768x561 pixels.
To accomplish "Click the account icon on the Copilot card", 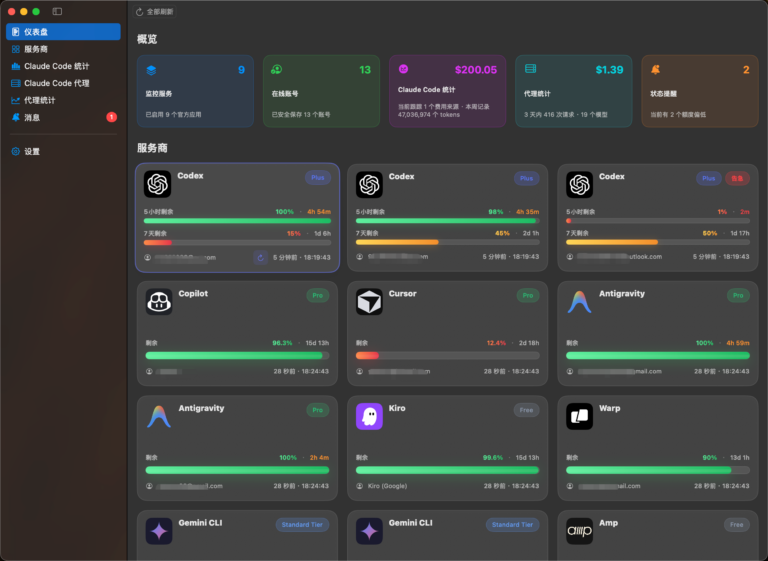I will pos(149,371).
